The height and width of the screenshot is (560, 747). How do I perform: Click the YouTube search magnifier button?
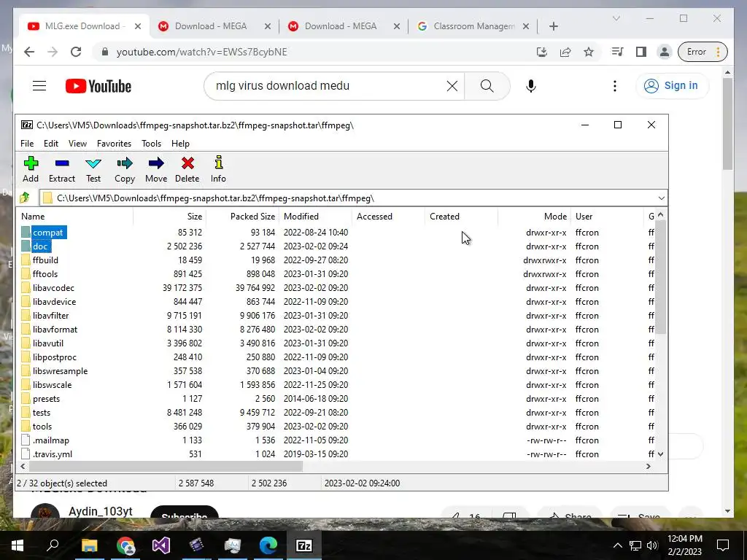click(487, 86)
